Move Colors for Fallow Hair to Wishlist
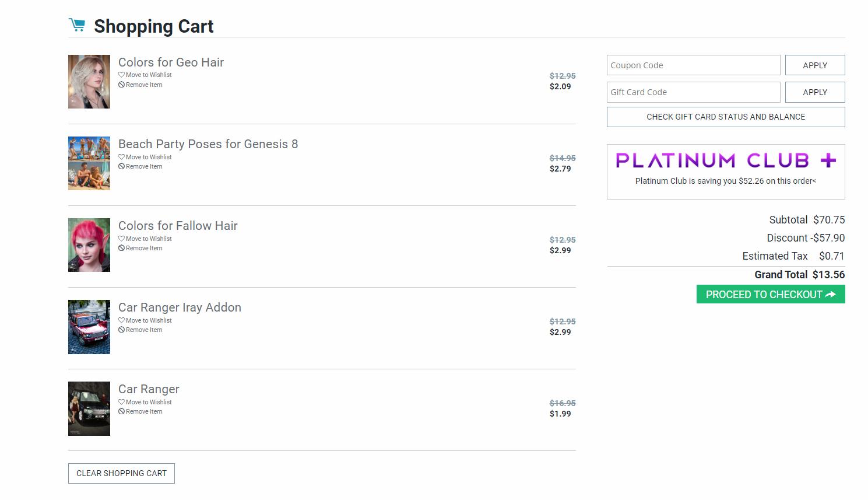Image resolution: width=868 pixels, height=500 pixels. (148, 239)
